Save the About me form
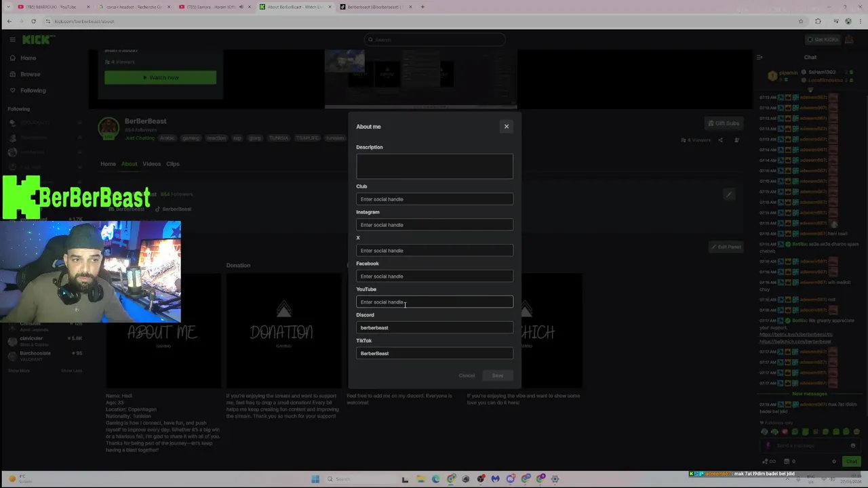Screen dimensions: 868x488 tap(498, 375)
